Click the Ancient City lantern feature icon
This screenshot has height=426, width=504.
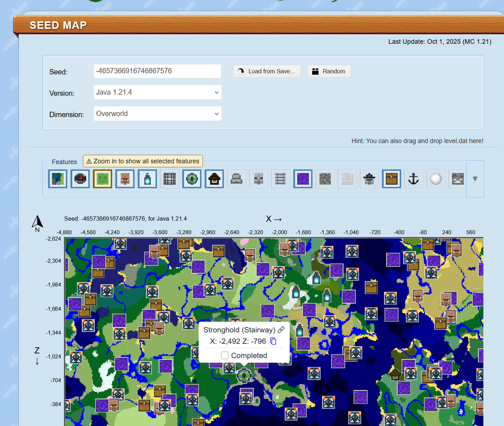tap(147, 179)
